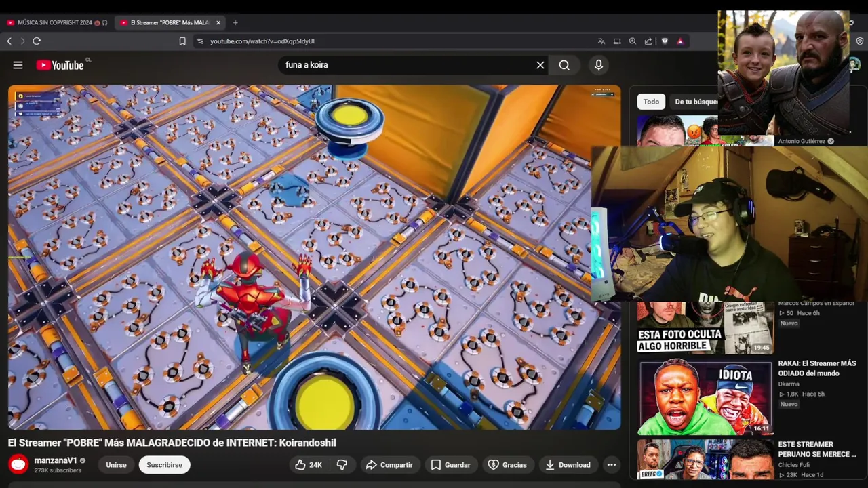Click the Gracias thanks button
This screenshot has height=488, width=868.
coord(507,465)
